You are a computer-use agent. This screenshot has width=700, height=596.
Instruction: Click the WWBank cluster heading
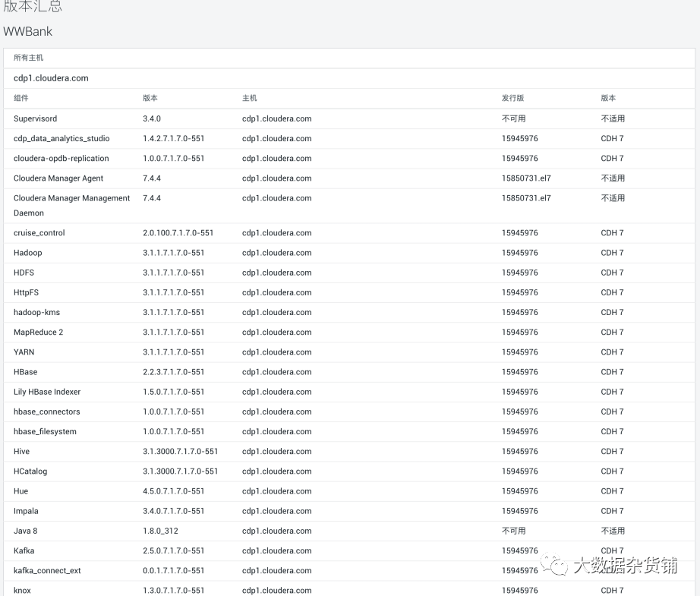click(27, 31)
